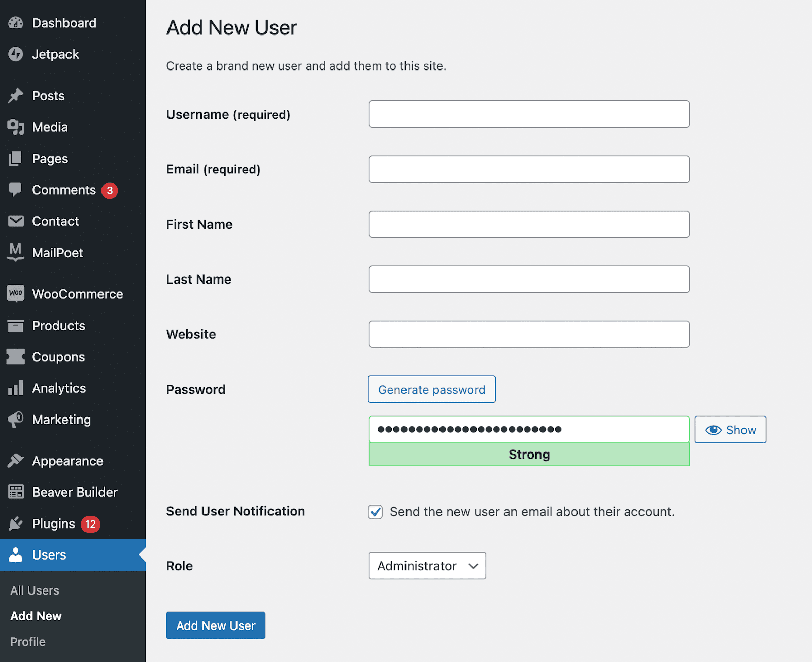
Task: Uncheck Send User Notification email option
Action: tap(375, 512)
